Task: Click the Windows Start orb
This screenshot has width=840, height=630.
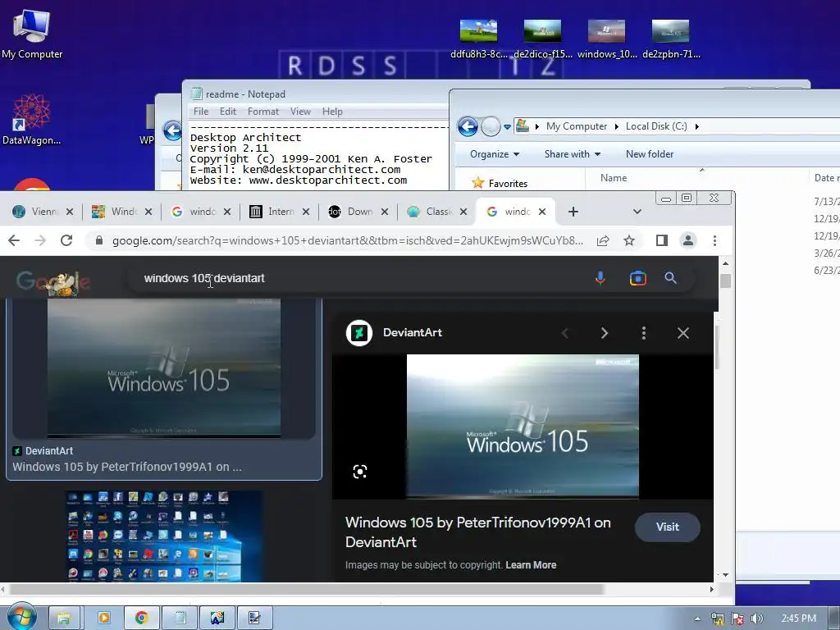Action: [x=21, y=617]
